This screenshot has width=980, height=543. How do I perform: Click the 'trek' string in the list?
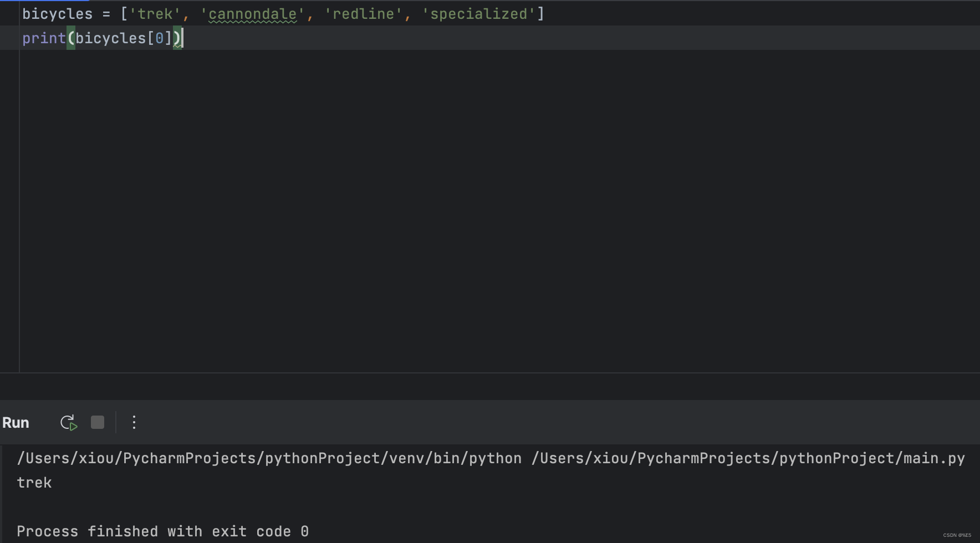coord(155,14)
